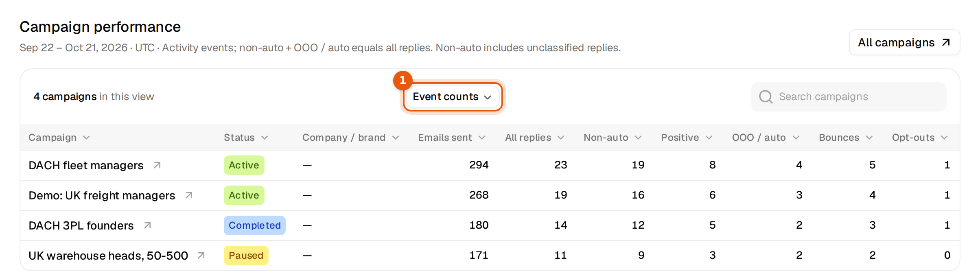Open the DACH fleet managers campaign

(86, 165)
